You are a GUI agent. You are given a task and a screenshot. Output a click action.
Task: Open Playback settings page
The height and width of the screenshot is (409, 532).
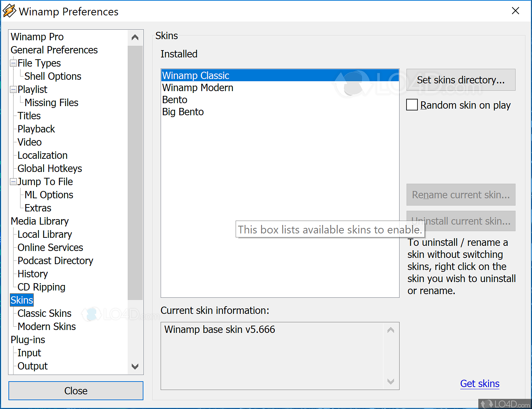click(36, 129)
